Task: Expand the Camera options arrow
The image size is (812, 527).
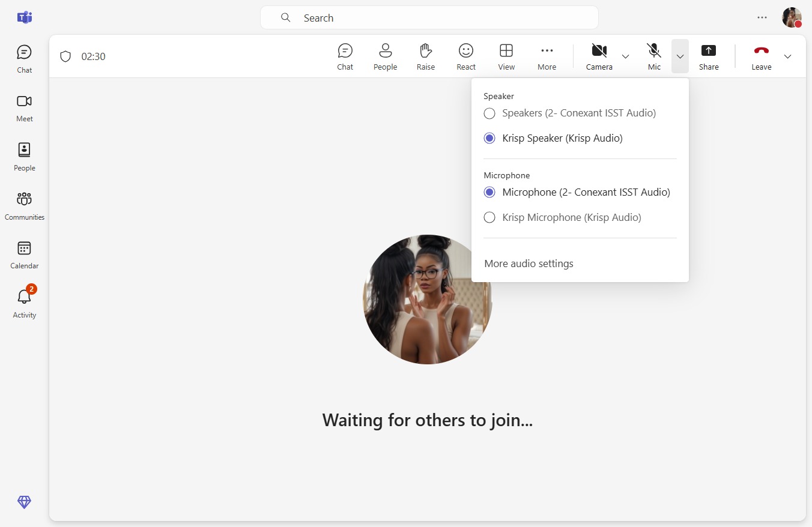Action: (625, 56)
